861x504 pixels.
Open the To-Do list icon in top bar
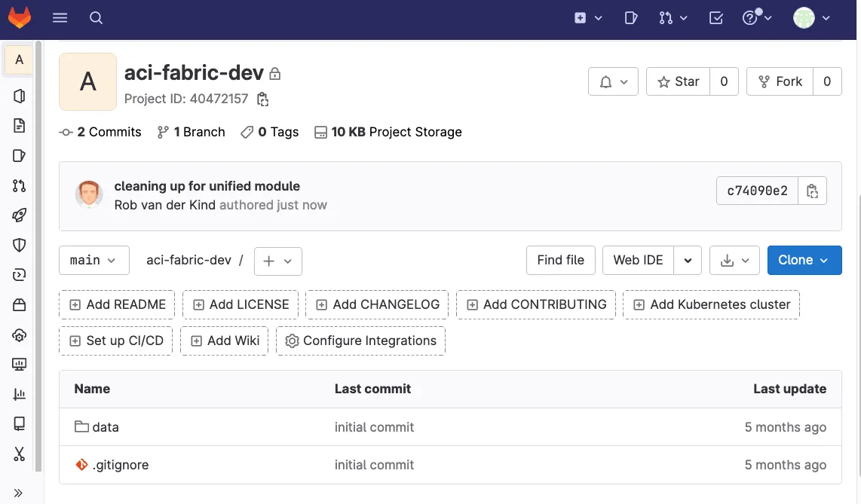(716, 18)
